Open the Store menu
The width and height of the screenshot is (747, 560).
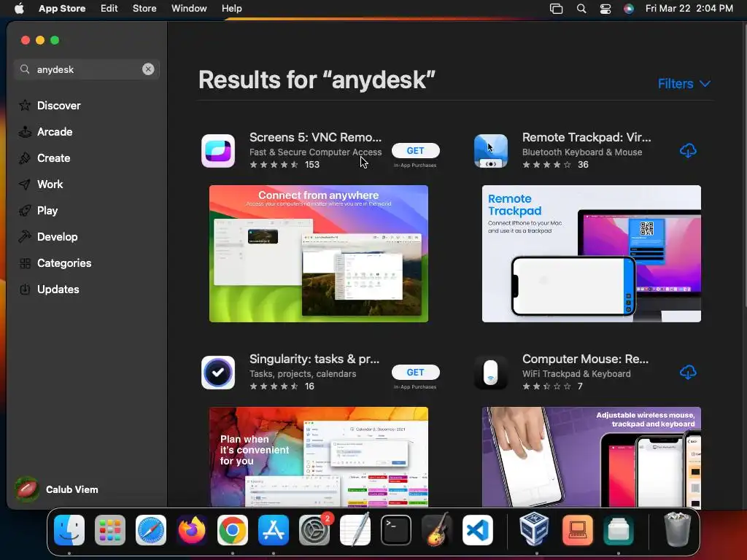coord(144,9)
